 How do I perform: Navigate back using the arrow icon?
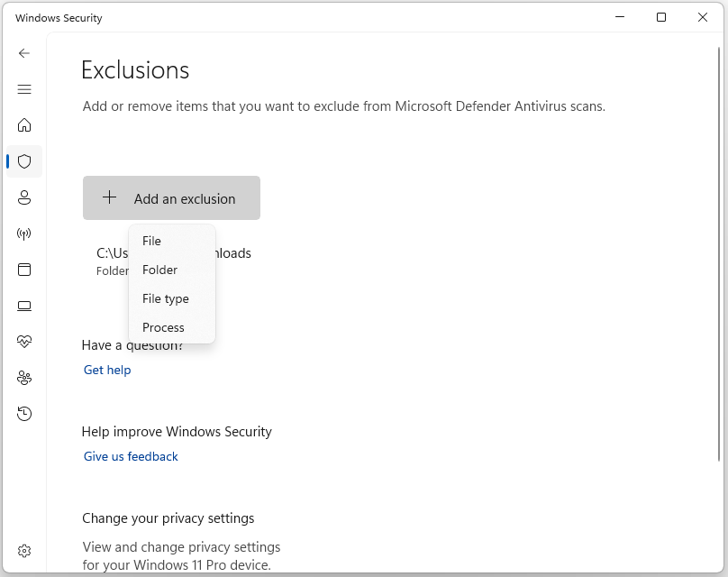pos(24,53)
